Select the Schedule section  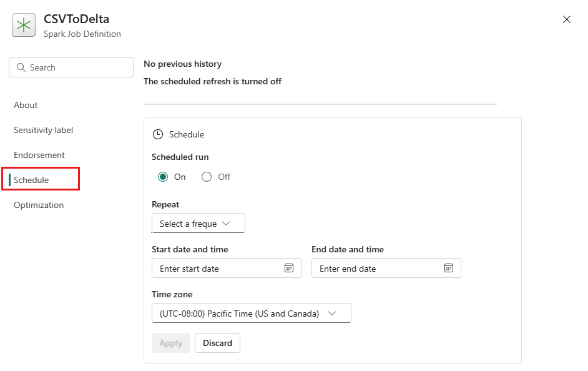pyautogui.click(x=31, y=180)
